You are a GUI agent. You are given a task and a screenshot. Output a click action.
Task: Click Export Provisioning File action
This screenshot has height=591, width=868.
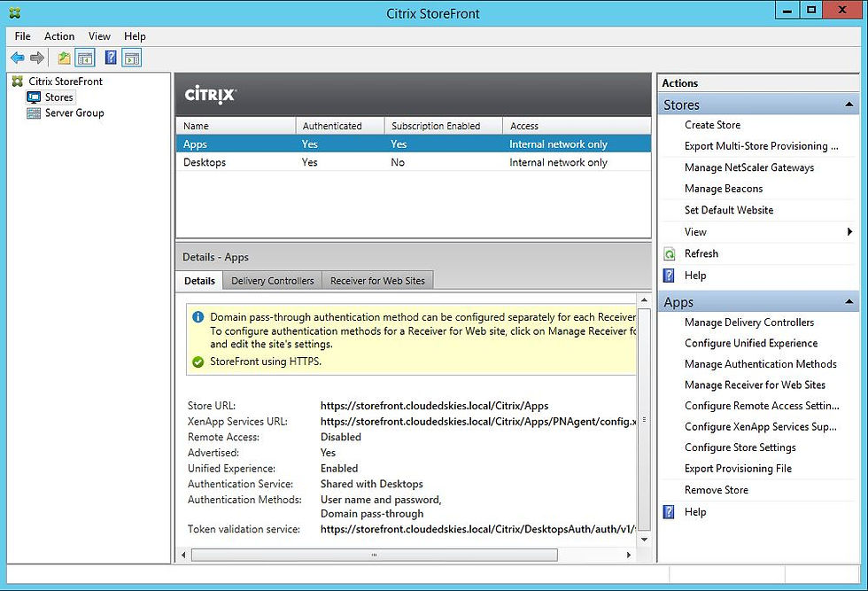pyautogui.click(x=738, y=469)
